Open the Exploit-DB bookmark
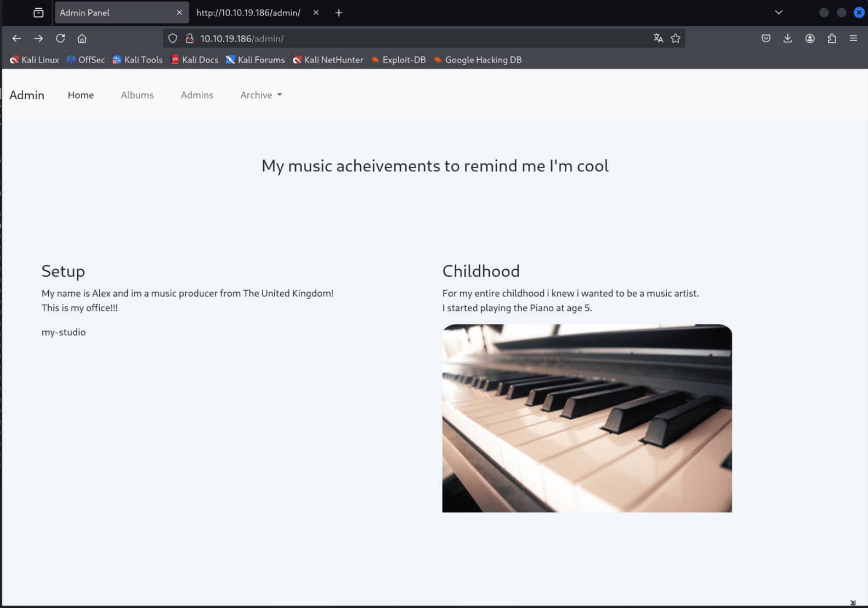The image size is (868, 608). point(399,60)
